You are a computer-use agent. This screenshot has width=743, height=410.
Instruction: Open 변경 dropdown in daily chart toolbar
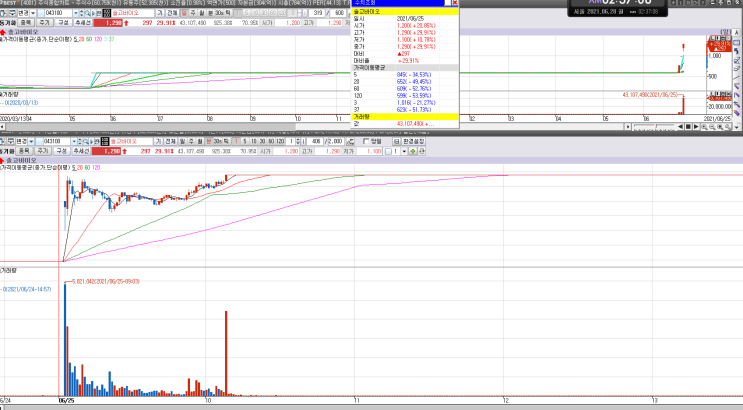pyautogui.click(x=33, y=13)
